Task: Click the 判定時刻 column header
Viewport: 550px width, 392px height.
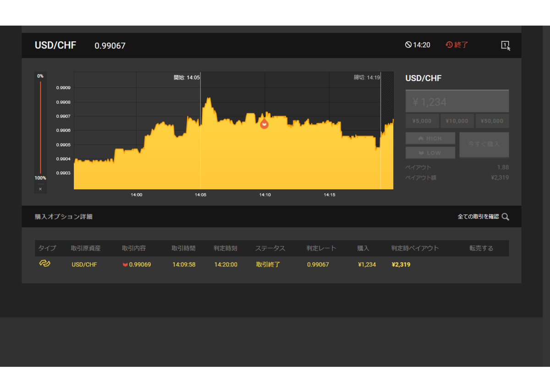Action: tap(225, 248)
